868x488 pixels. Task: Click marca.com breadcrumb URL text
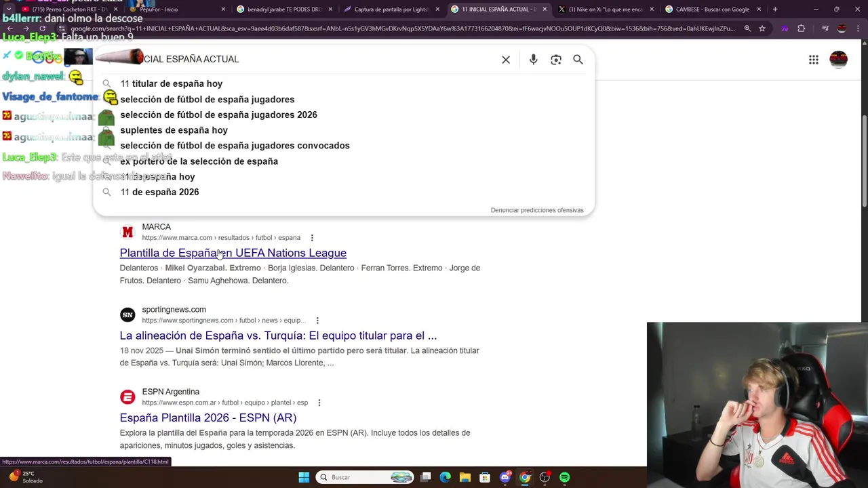coord(221,238)
